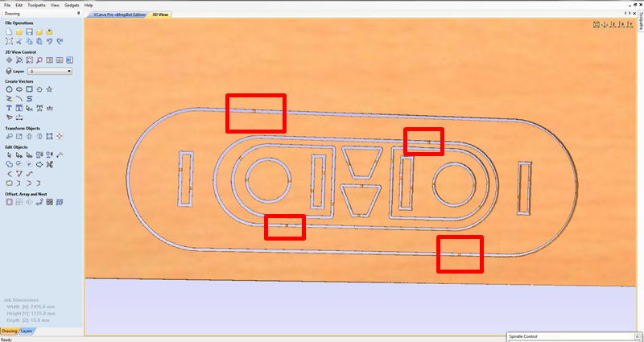Select the 3D View tab
The height and width of the screenshot is (342, 644).
[160, 14]
